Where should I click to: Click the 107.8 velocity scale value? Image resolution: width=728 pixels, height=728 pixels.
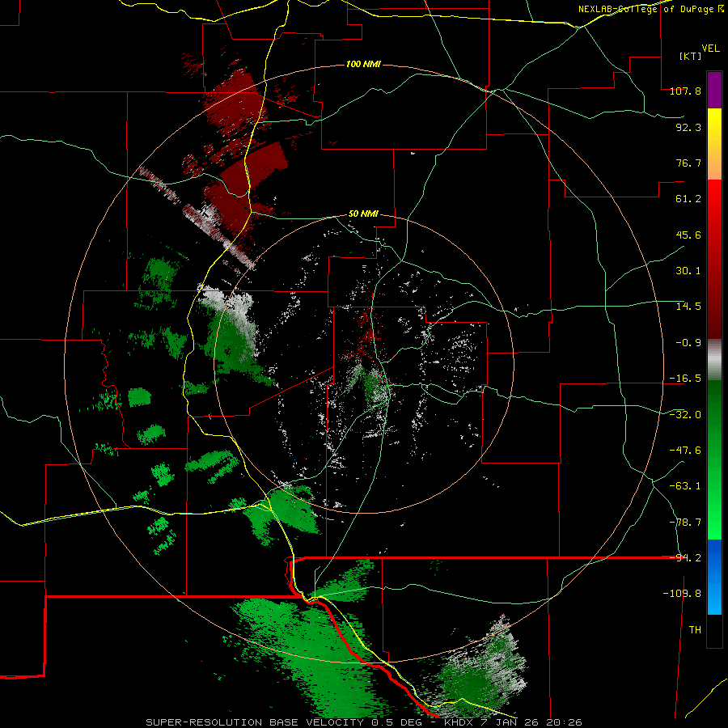[x=685, y=91]
